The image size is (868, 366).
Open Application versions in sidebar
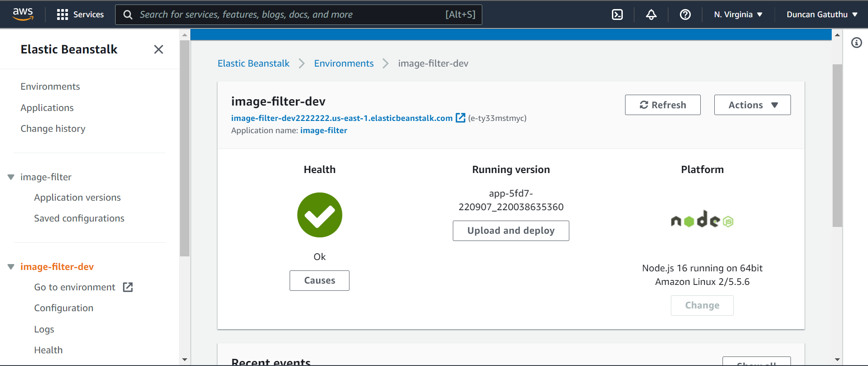coord(78,197)
